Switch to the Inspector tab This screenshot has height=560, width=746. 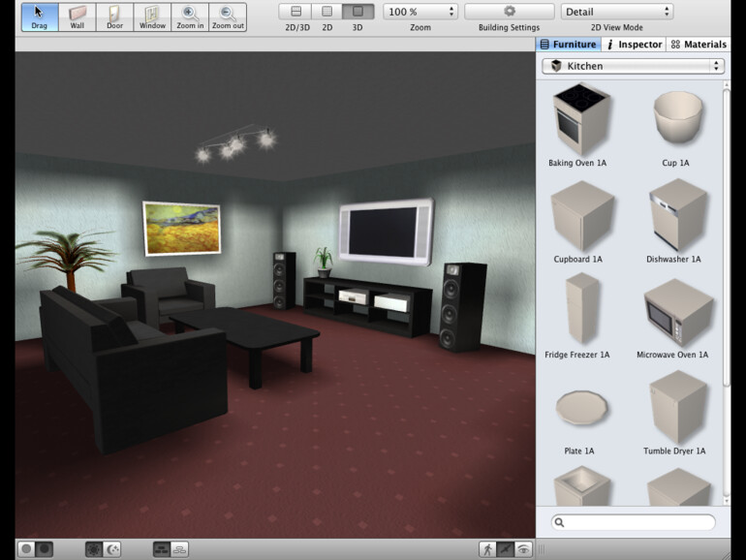635,45
